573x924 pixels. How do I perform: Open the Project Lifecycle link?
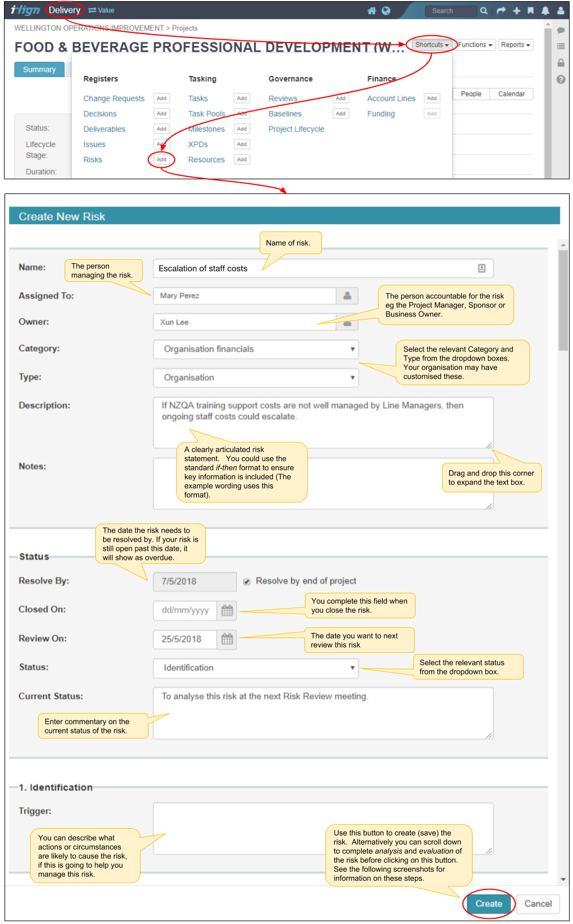pos(296,129)
